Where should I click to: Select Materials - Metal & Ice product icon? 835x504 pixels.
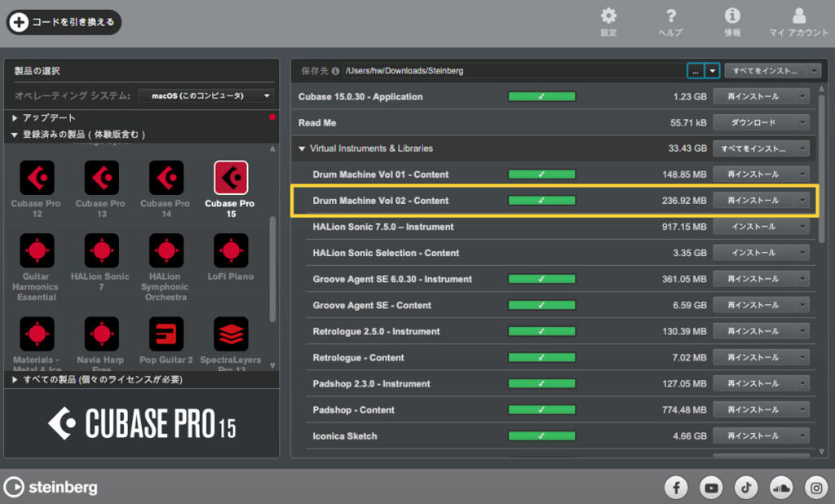point(37,334)
